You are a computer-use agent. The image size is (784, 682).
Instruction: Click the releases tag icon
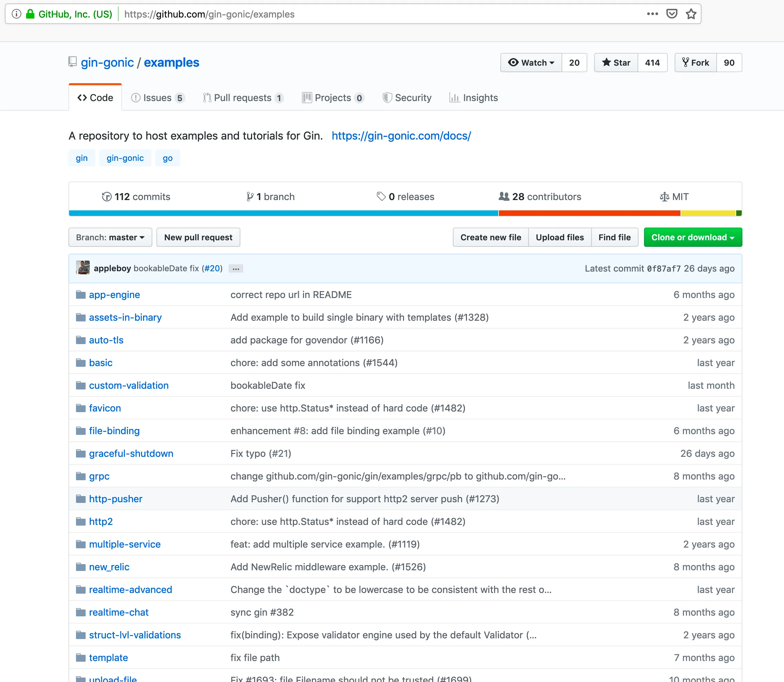[380, 196]
